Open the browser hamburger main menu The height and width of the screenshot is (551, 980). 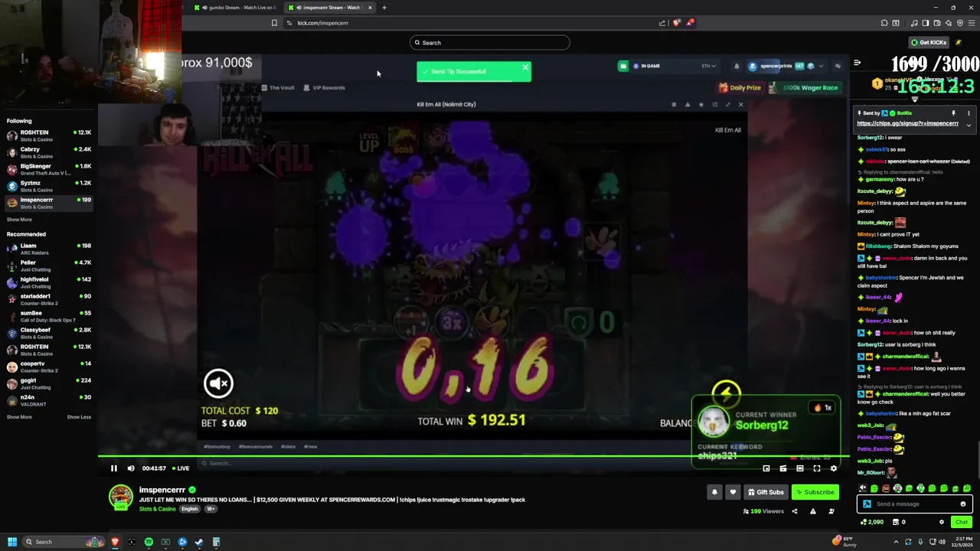tap(971, 23)
